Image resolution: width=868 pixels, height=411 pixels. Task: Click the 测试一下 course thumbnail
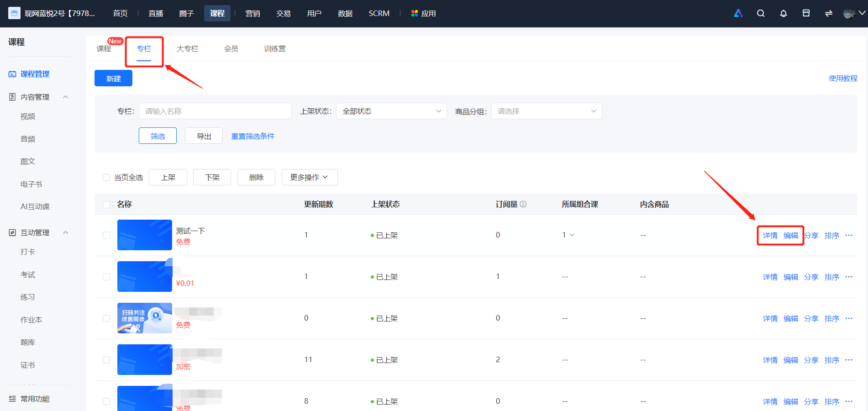tap(145, 235)
